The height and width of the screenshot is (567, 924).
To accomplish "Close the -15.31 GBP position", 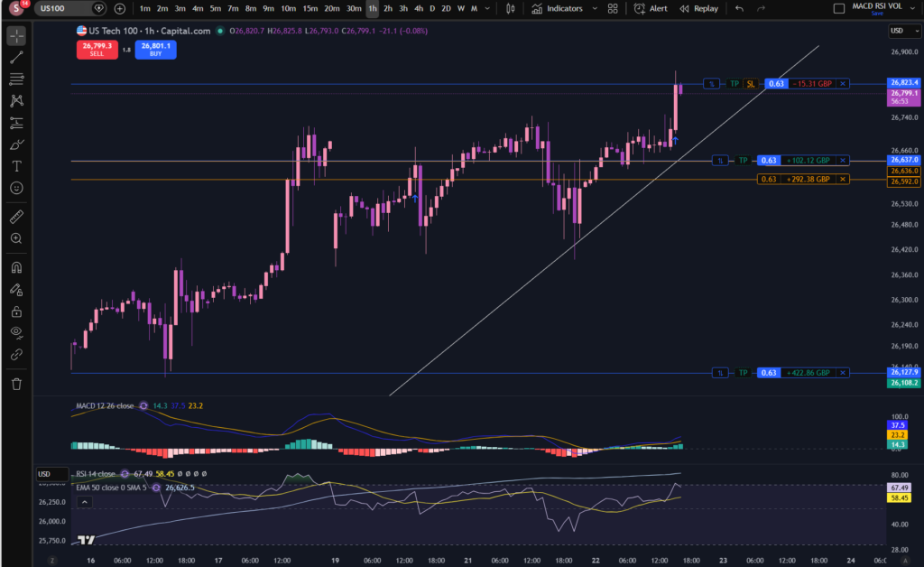I will pos(843,84).
